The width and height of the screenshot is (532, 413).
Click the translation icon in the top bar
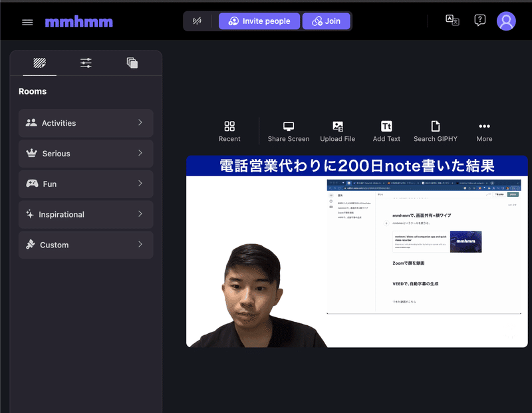pyautogui.click(x=453, y=20)
